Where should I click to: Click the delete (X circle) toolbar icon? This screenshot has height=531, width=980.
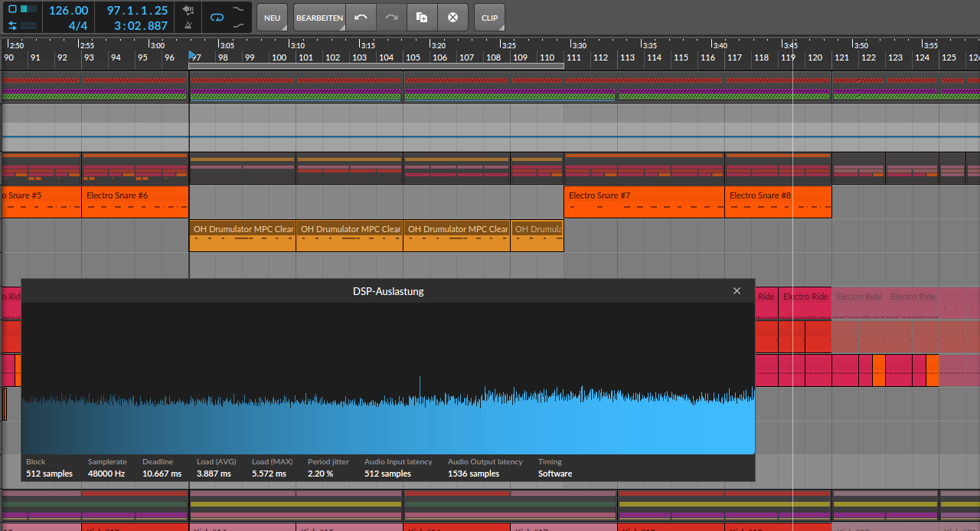coord(452,17)
